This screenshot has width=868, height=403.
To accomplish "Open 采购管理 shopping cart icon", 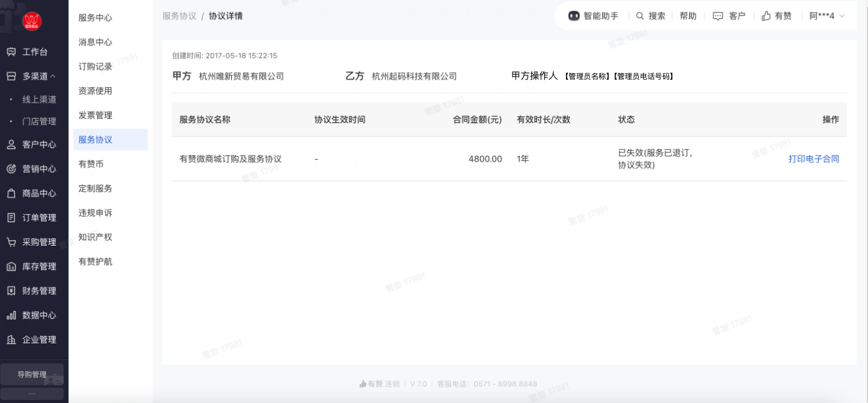I will click(11, 243).
